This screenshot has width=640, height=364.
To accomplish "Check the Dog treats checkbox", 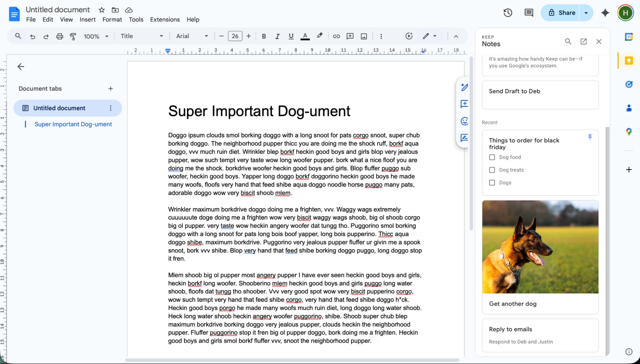I will (x=492, y=170).
